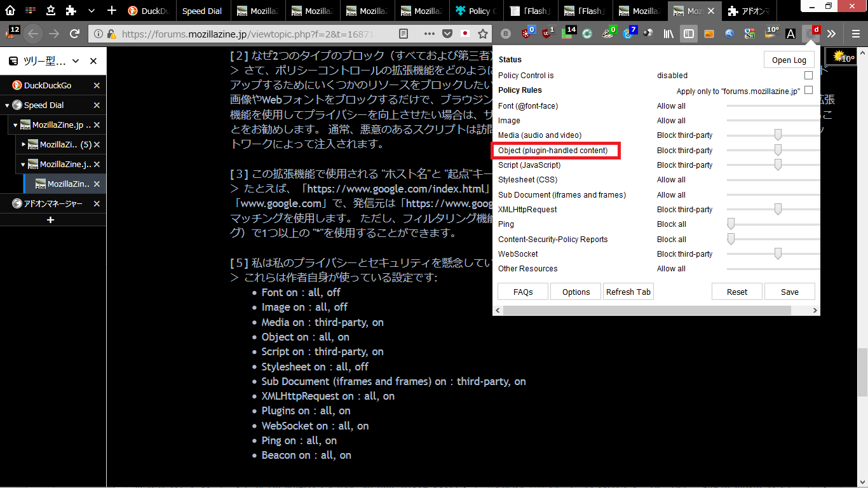Reload the page with the refresh icon
Image resolution: width=868 pixels, height=488 pixels.
[74, 34]
